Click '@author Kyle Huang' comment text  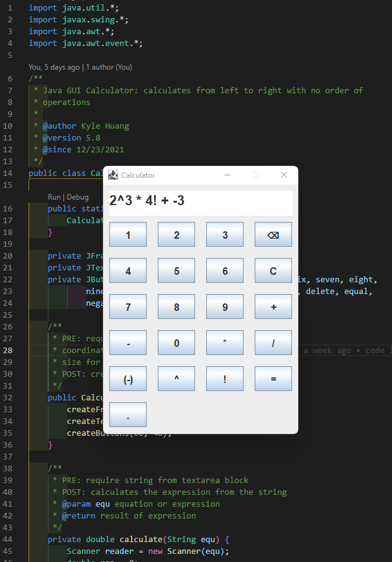pos(86,126)
